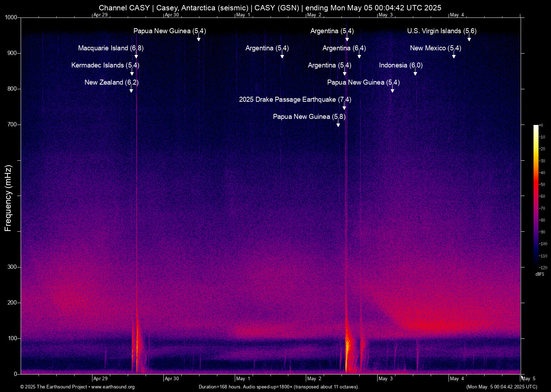This screenshot has height=392, width=551.
Task: Click the New Mexico (5.4) earthquake label
Action: pyautogui.click(x=435, y=48)
